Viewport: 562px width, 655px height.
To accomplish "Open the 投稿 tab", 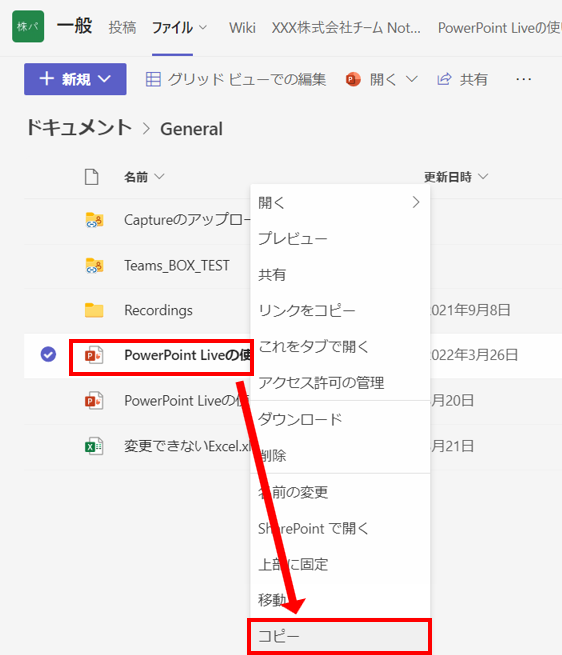I will coord(122,28).
